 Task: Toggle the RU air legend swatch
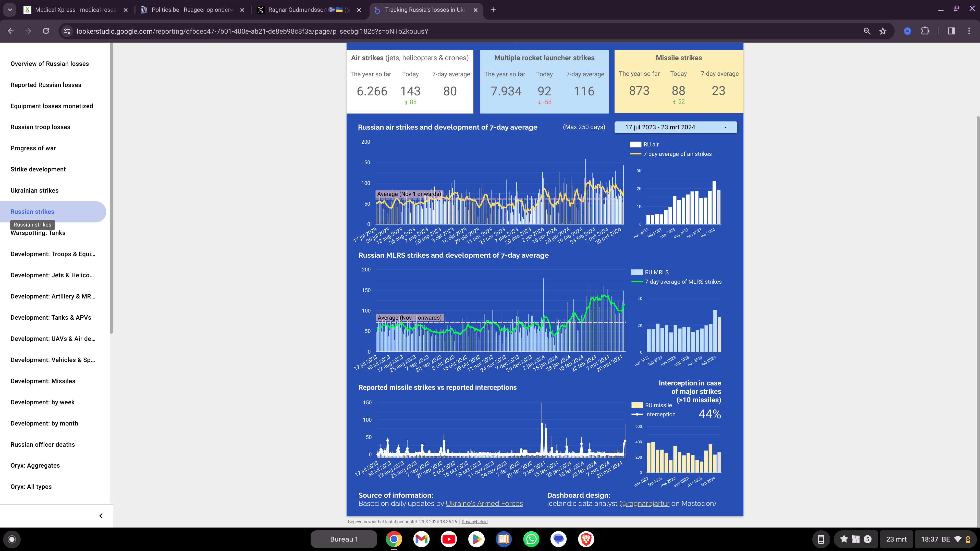pyautogui.click(x=636, y=144)
